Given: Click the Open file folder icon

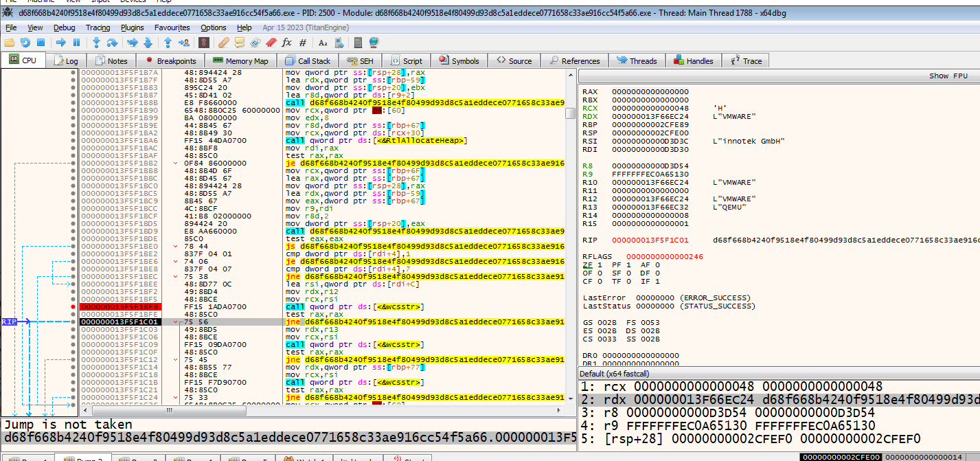Looking at the screenshot, I should point(10,43).
